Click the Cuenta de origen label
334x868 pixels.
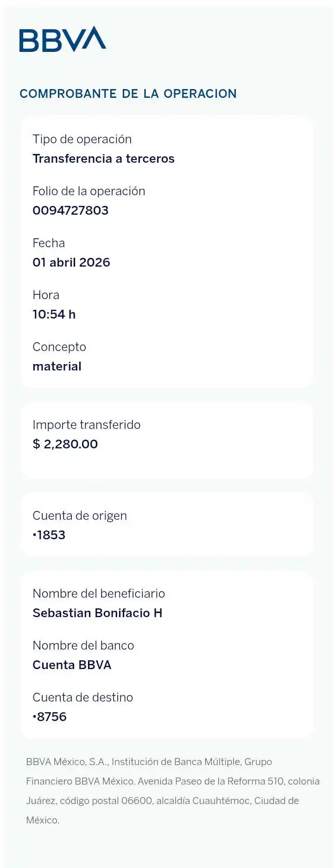(80, 516)
